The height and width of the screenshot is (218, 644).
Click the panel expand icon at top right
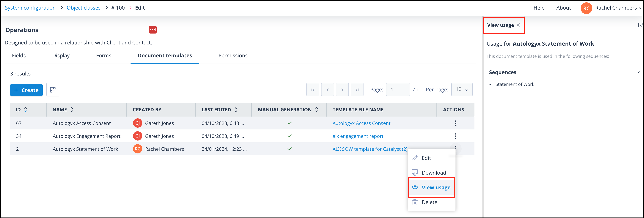tap(640, 25)
